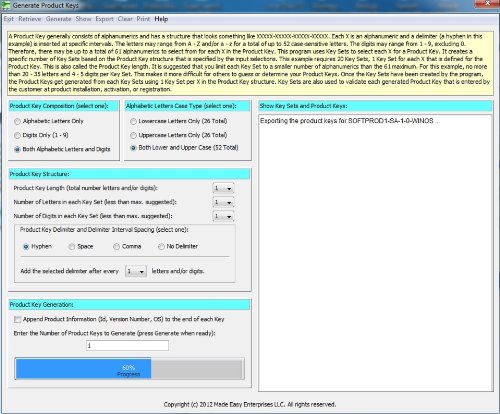Open the Help menu
The image size is (500, 414).
pos(161,19)
